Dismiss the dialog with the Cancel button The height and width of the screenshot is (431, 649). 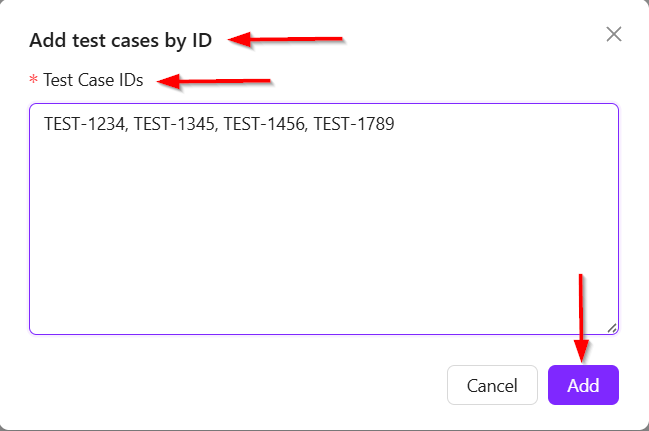(x=492, y=385)
